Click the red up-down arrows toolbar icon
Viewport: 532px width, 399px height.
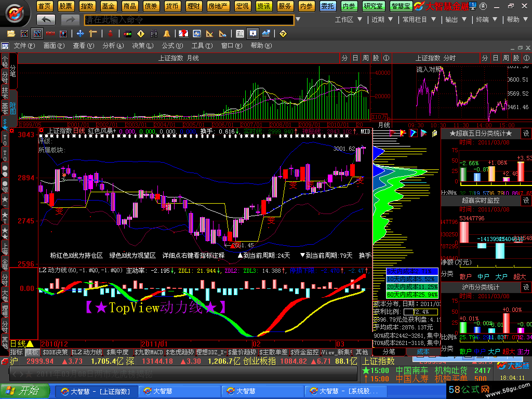click(110, 34)
